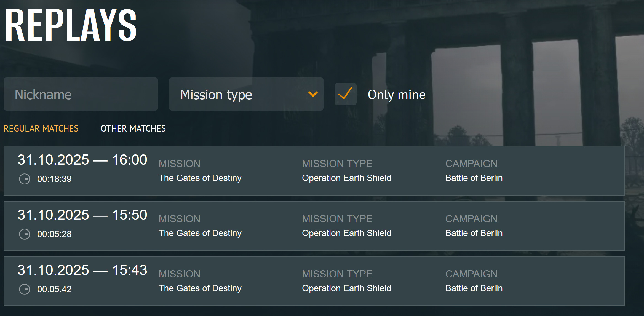Viewport: 644px width, 316px height.
Task: Click the 00:05:42 duration text
Action: (54, 289)
